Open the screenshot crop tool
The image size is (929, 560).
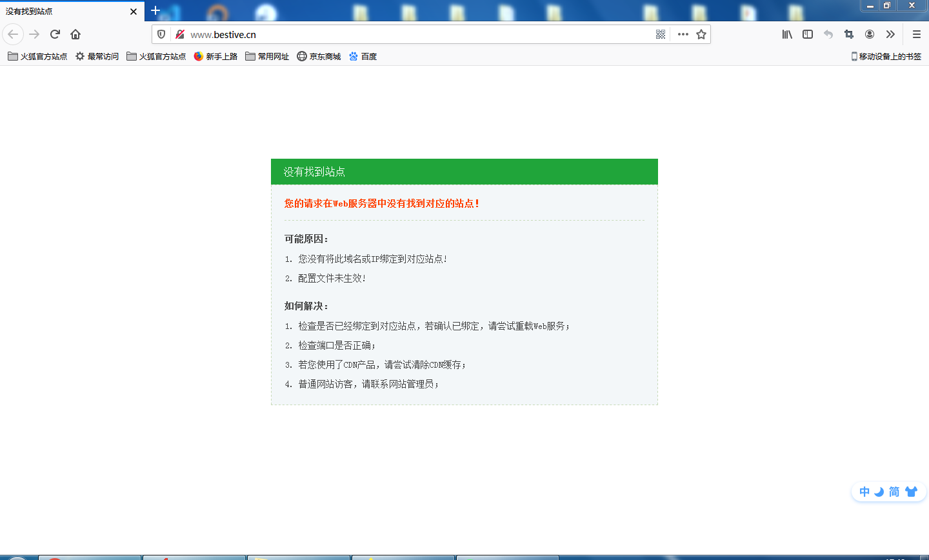pyautogui.click(x=849, y=34)
